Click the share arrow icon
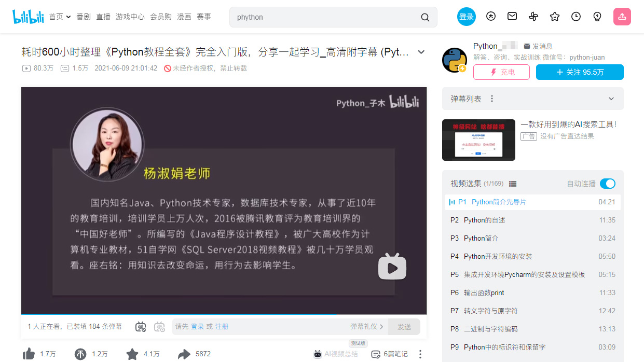The width and height of the screenshot is (644, 362). click(x=184, y=354)
